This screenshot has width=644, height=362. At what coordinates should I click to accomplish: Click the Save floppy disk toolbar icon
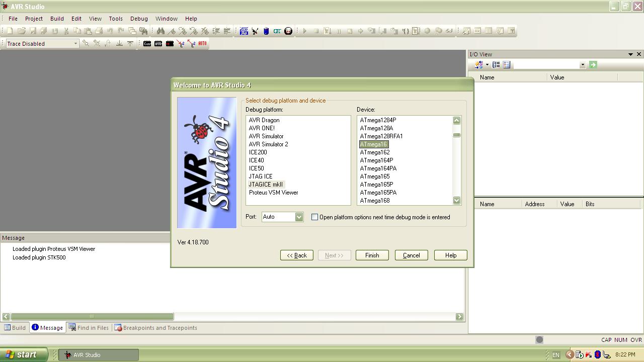[33, 31]
